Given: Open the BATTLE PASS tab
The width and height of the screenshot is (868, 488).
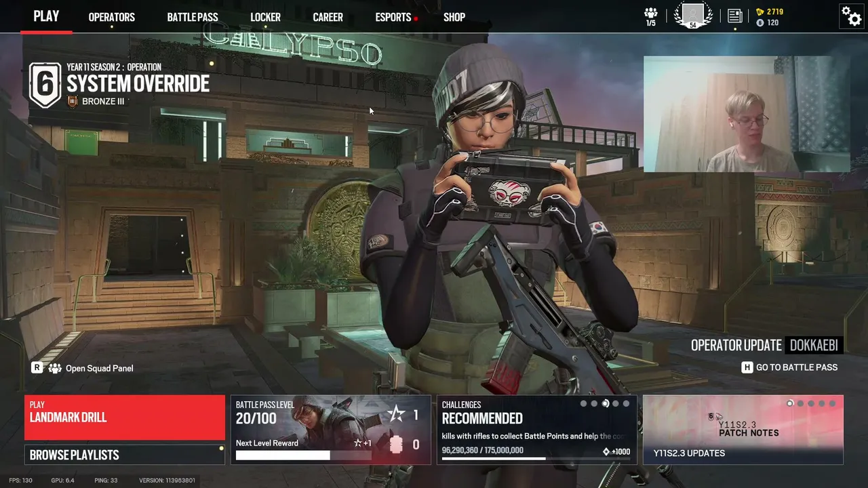Looking at the screenshot, I should (193, 18).
